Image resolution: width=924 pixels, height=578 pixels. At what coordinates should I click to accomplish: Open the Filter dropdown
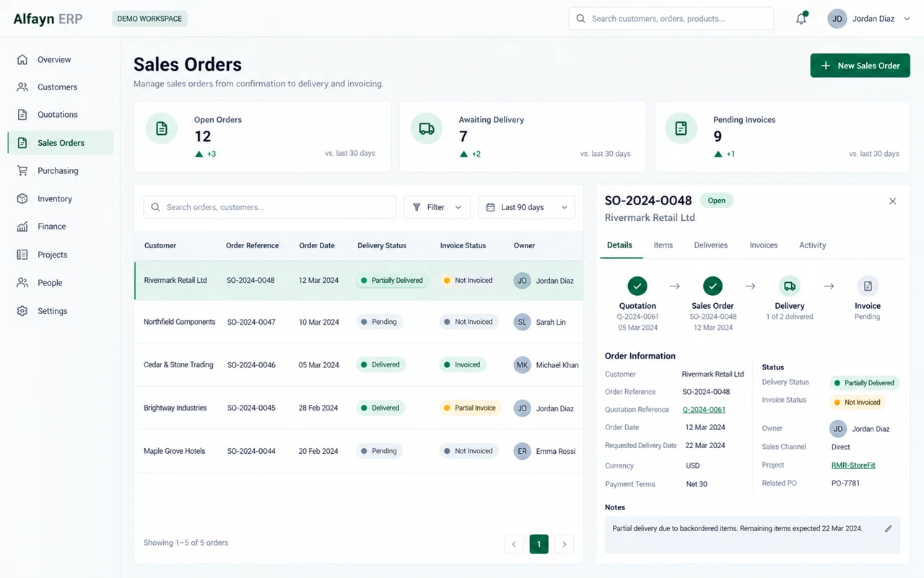(437, 207)
